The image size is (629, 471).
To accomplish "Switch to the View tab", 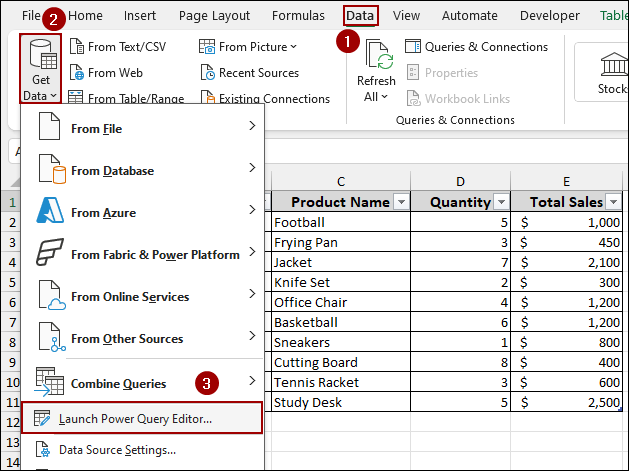I will click(x=406, y=16).
